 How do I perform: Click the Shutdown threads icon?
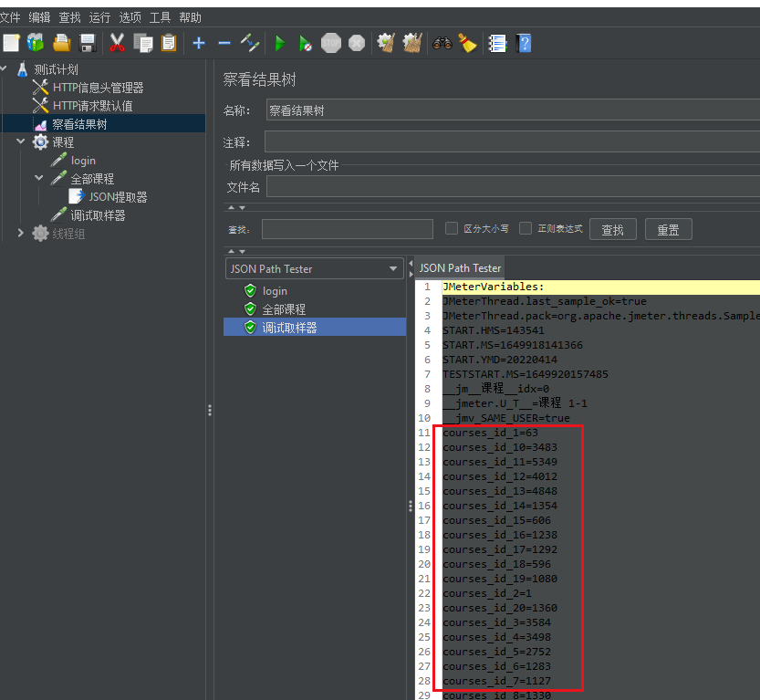click(357, 43)
